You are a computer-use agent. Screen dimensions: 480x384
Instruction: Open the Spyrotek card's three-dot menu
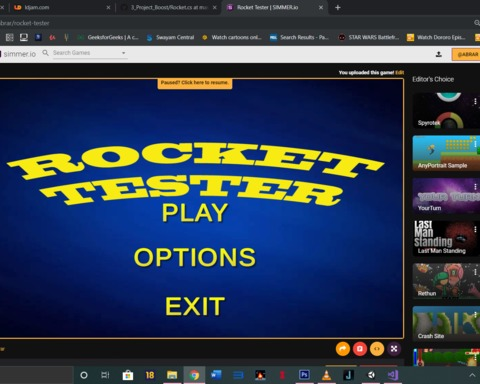tap(475, 102)
